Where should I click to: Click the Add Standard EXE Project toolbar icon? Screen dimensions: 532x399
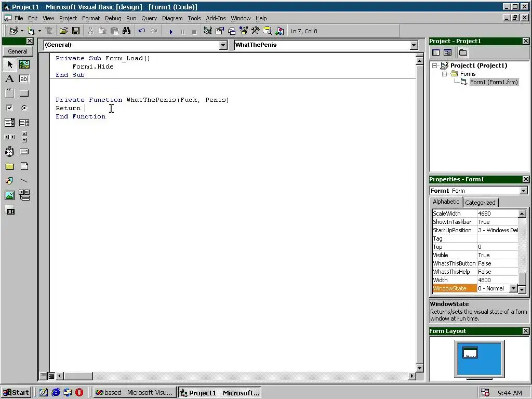click(14, 31)
